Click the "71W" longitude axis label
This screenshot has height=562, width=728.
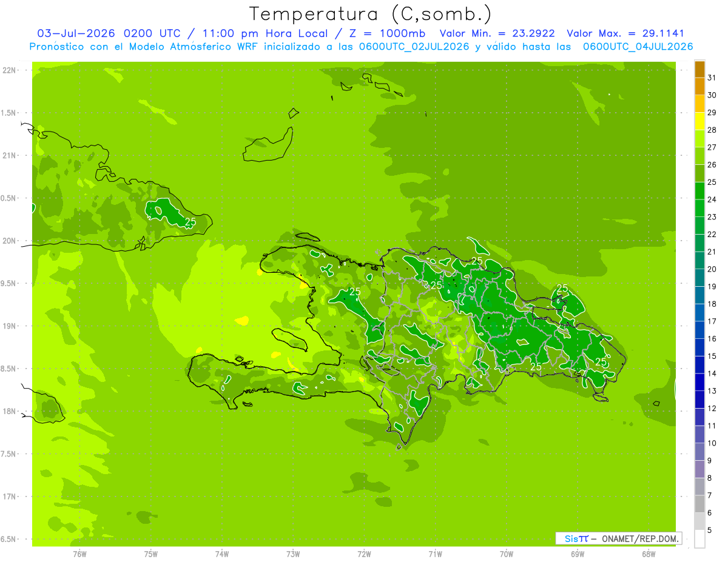tap(435, 554)
